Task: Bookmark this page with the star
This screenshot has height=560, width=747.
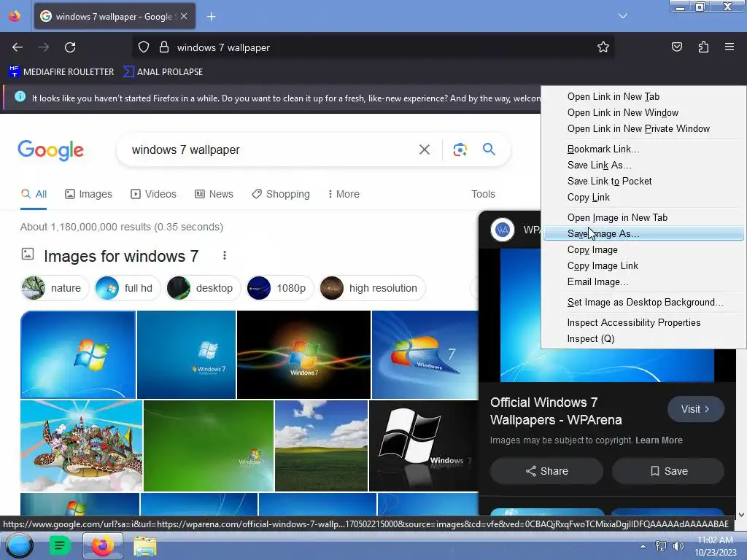Action: coord(603,47)
